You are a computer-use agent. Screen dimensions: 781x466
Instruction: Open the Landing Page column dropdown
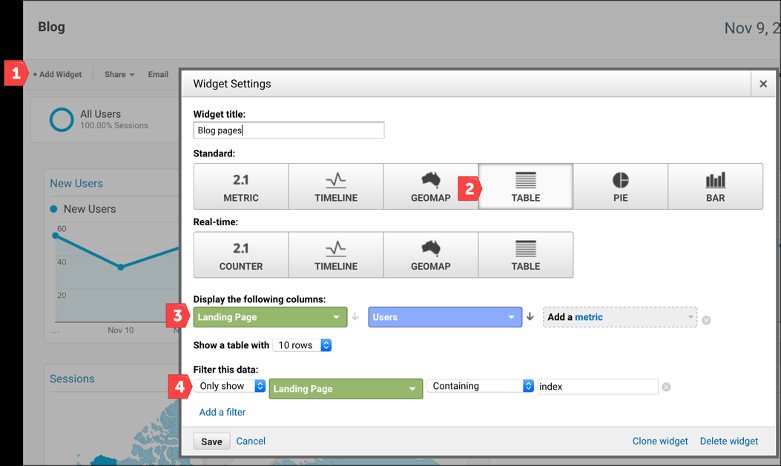tap(270, 317)
